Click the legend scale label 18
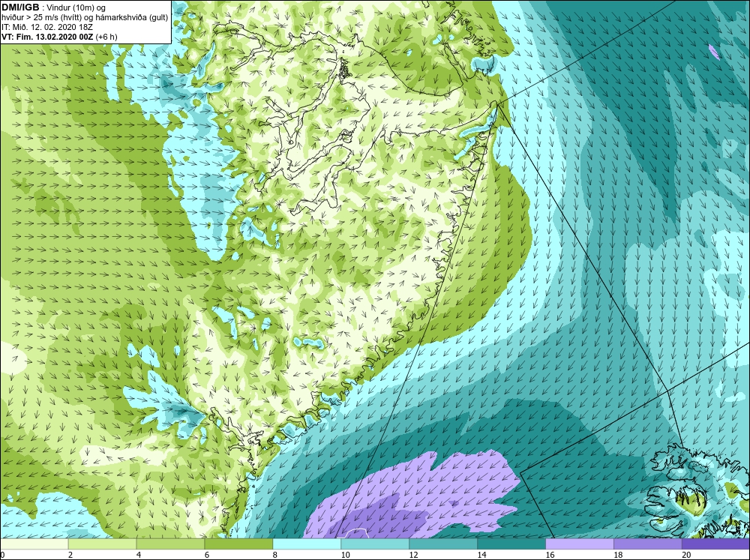Viewport: 750px width, 560px height. point(618,555)
